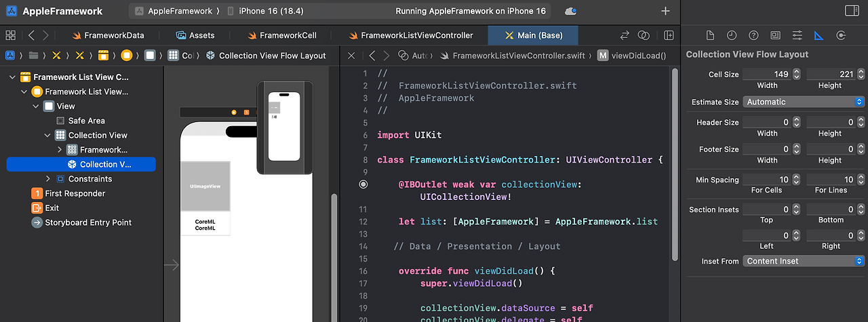Select Exit in the document outline
Viewport: 868px width, 322px height.
(45, 208)
